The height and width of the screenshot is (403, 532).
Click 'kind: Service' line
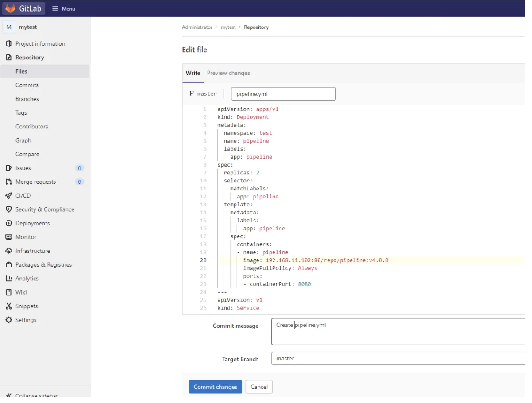pos(238,308)
